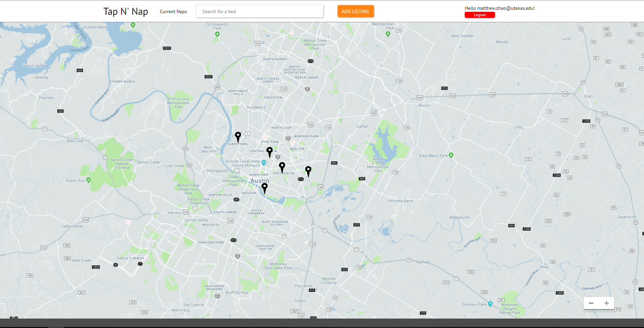This screenshot has height=328, width=644.
Task: Log out with the red Logout button
Action: [480, 15]
